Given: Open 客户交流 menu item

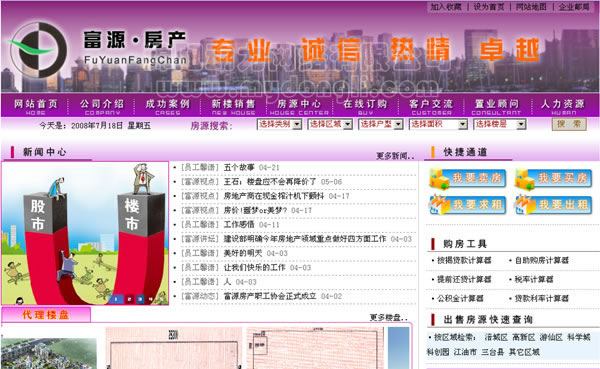Looking at the screenshot, I should click(x=431, y=106).
